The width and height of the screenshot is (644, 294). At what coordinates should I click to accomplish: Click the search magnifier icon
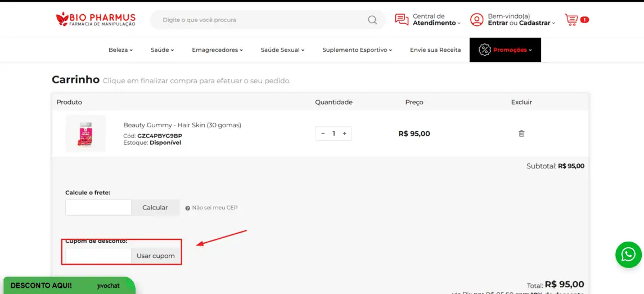372,20
